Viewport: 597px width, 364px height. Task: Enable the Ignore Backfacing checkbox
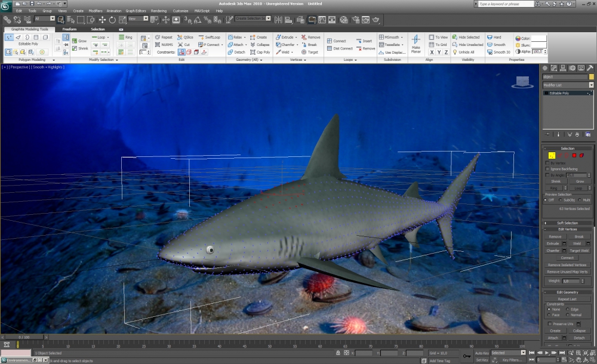tap(548, 169)
